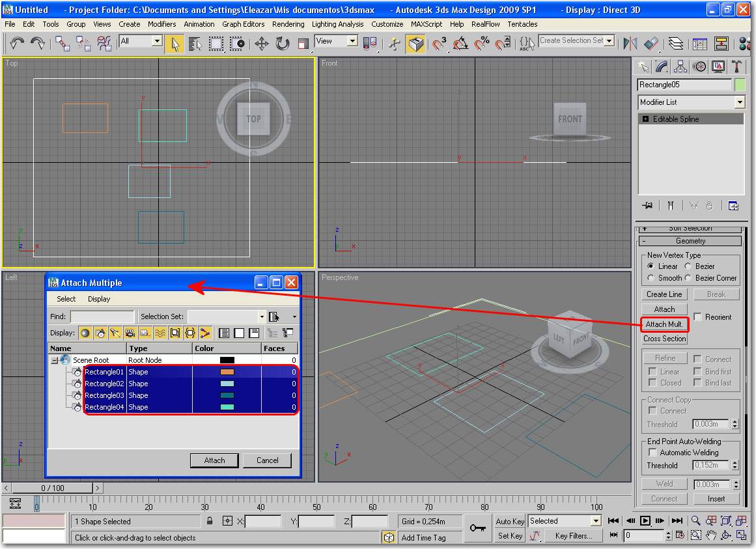The height and width of the screenshot is (549, 756).
Task: Toggle the 3D Snaps magnet icon
Action: click(439, 44)
